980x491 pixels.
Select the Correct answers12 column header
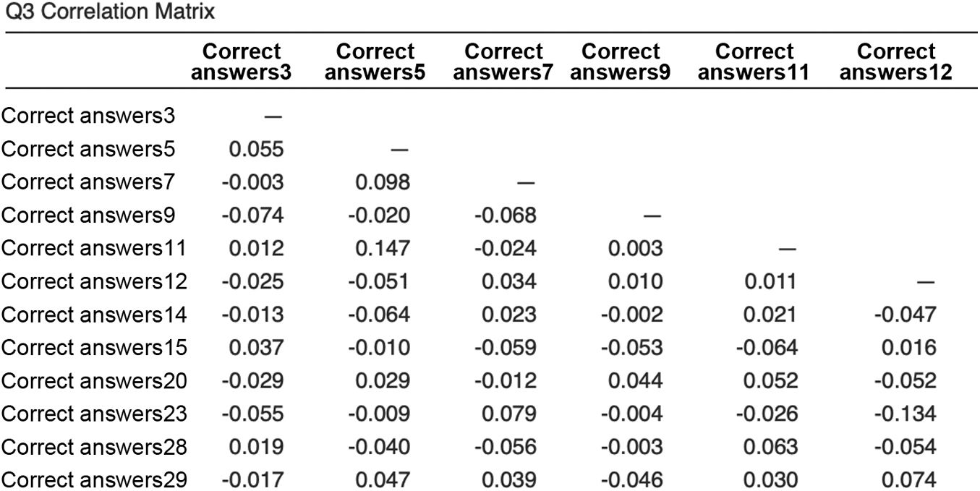[896, 62]
